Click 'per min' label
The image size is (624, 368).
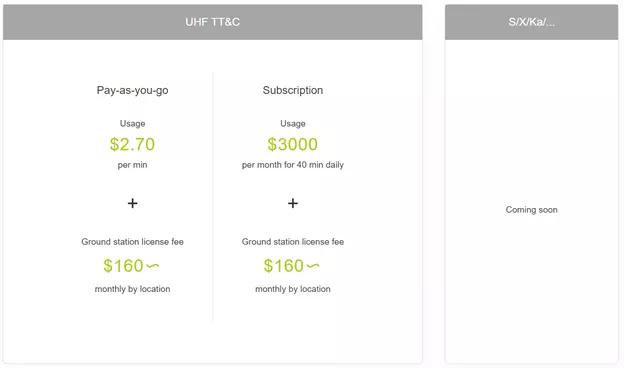tap(133, 165)
